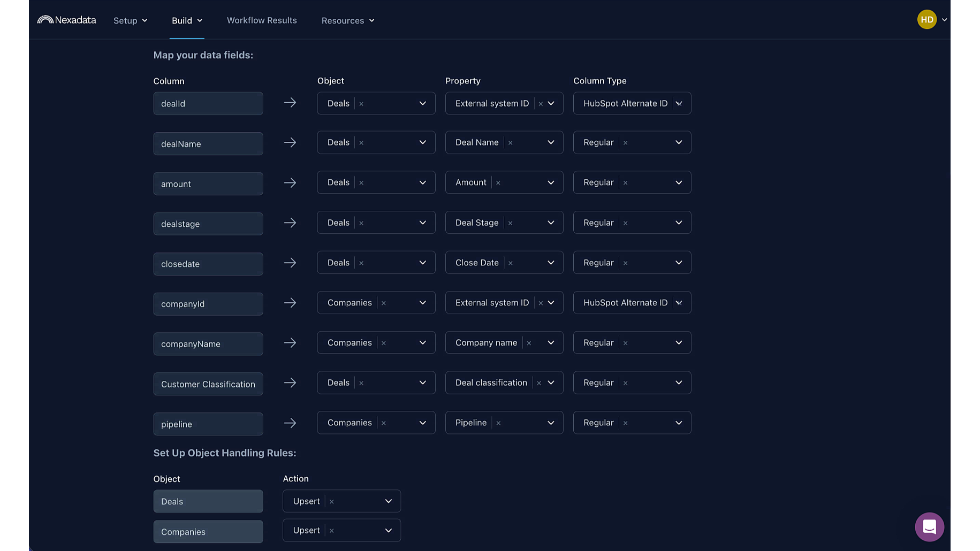The image size is (980, 551).
Task: Click the Customer Classification column field
Action: click(x=208, y=384)
